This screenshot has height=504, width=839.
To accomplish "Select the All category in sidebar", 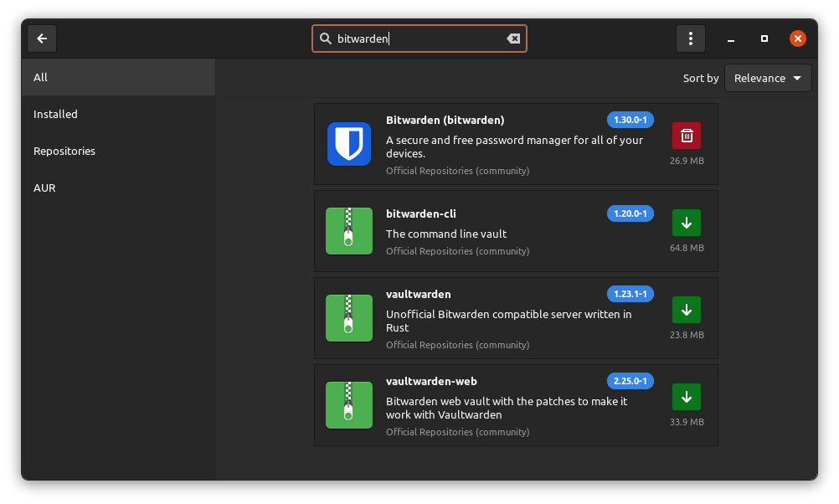I will point(118,77).
